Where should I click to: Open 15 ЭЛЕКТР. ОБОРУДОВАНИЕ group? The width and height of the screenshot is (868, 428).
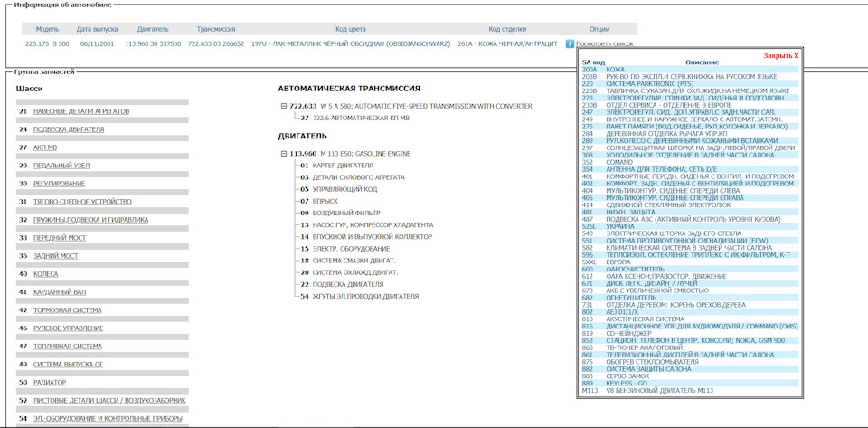click(x=345, y=249)
